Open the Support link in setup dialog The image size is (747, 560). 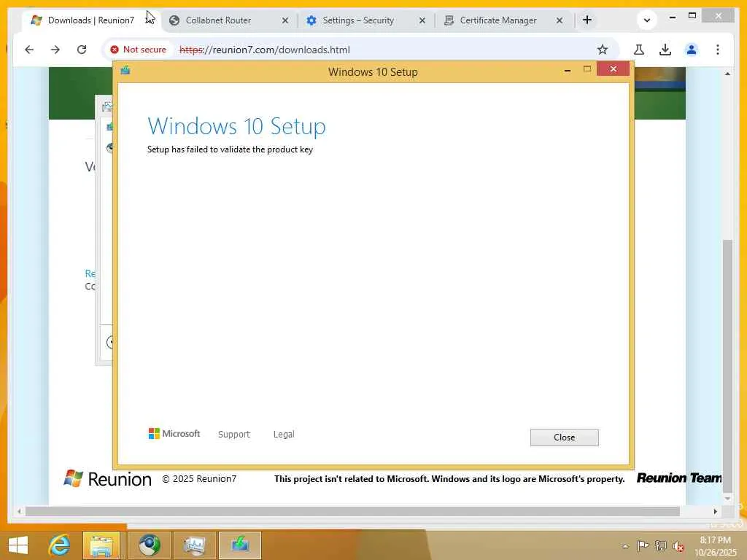234,435
